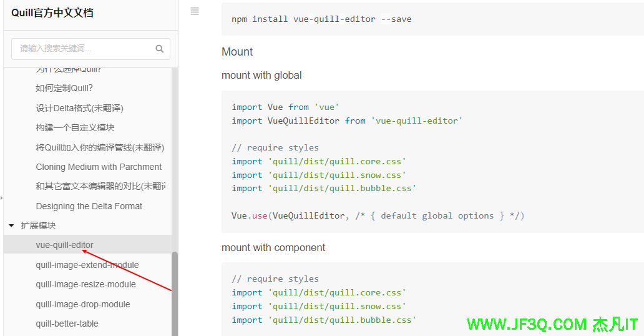Toggle the sidebar hamburger icon

(x=195, y=11)
